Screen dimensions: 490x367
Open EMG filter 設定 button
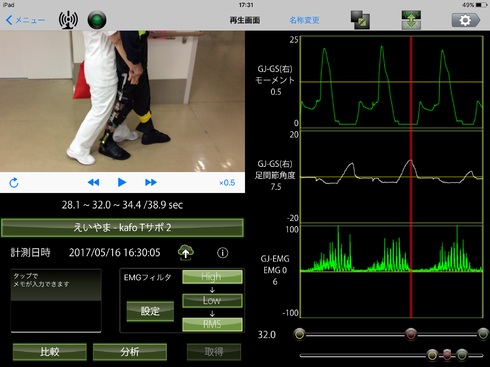[150, 311]
